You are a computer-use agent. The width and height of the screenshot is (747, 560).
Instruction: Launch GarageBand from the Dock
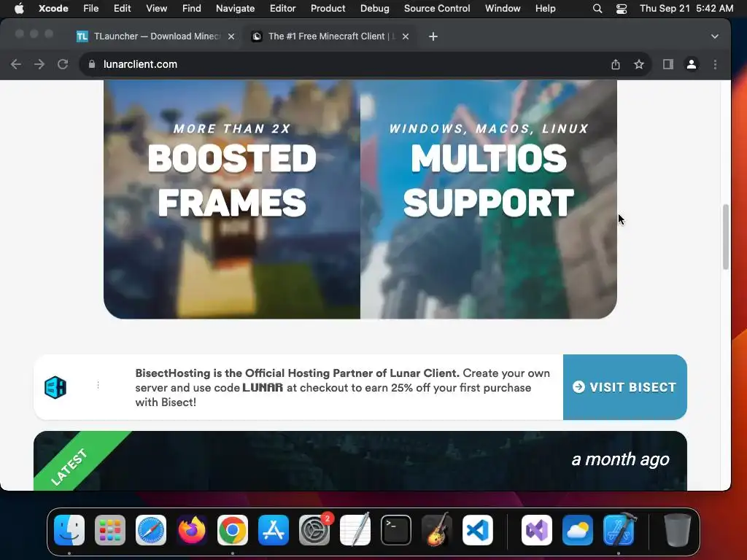[437, 530]
